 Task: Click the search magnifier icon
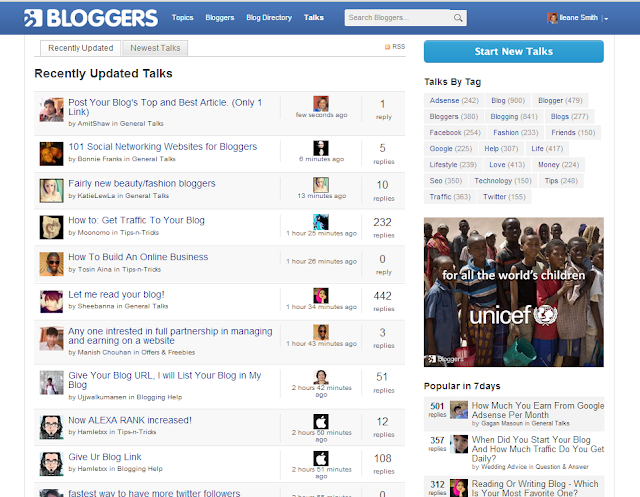click(458, 18)
